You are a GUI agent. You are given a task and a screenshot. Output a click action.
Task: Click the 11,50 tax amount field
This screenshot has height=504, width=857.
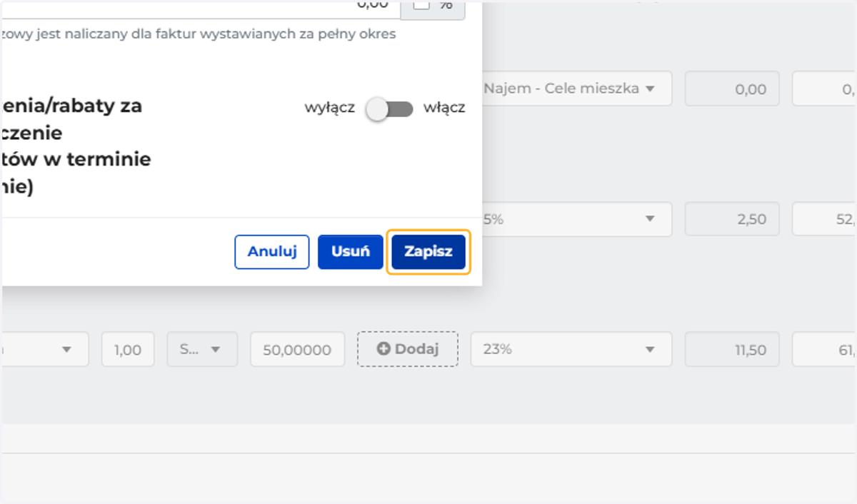click(x=732, y=350)
